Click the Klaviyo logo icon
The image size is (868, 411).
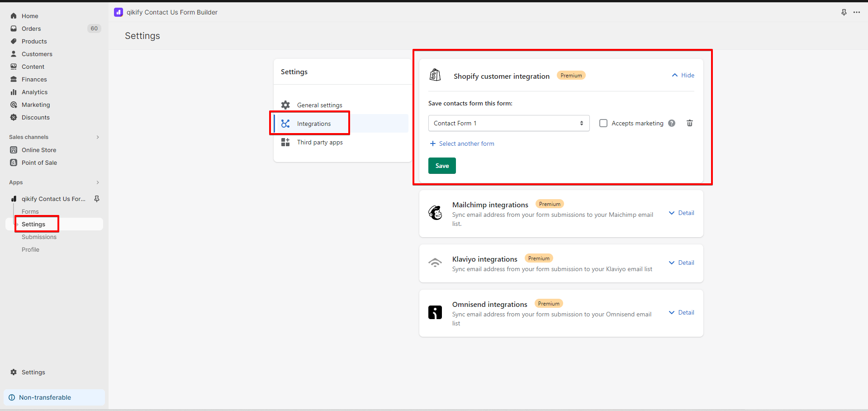(x=435, y=263)
